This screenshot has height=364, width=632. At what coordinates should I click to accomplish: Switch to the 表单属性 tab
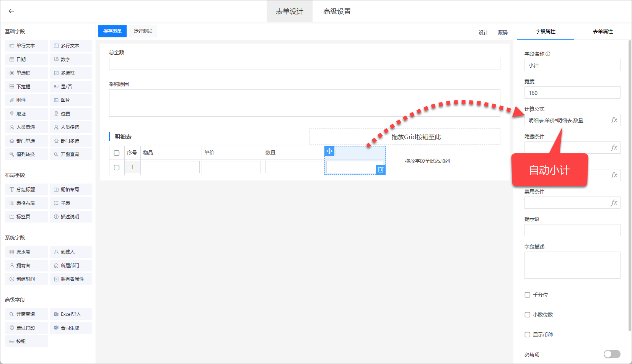pyautogui.click(x=603, y=31)
